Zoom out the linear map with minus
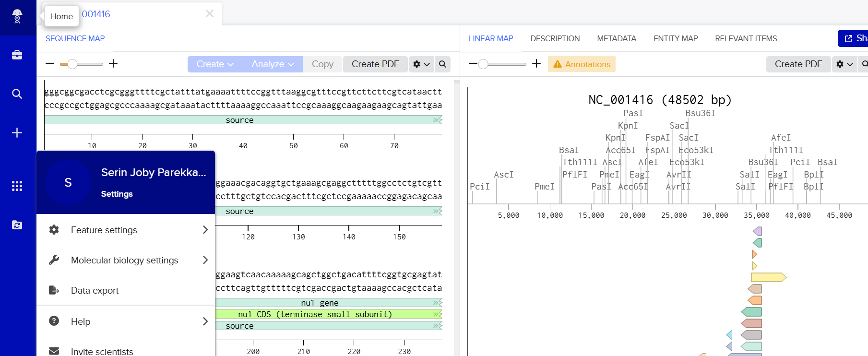The image size is (868, 356). (473, 64)
